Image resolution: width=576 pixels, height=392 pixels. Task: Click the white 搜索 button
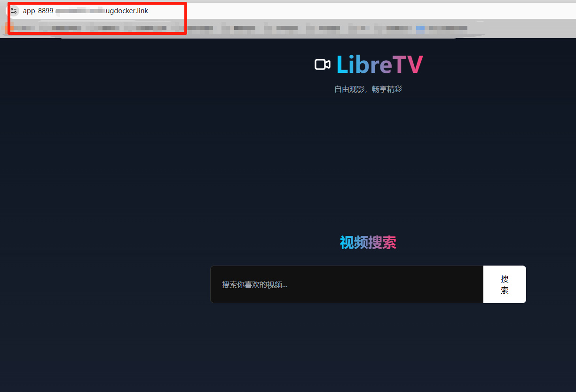(x=505, y=284)
